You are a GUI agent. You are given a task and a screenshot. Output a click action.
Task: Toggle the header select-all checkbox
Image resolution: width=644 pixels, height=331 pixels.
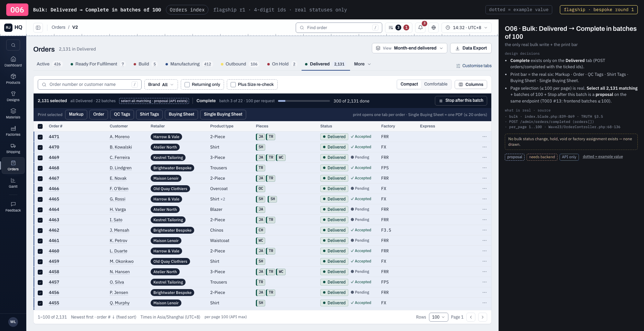click(40, 126)
